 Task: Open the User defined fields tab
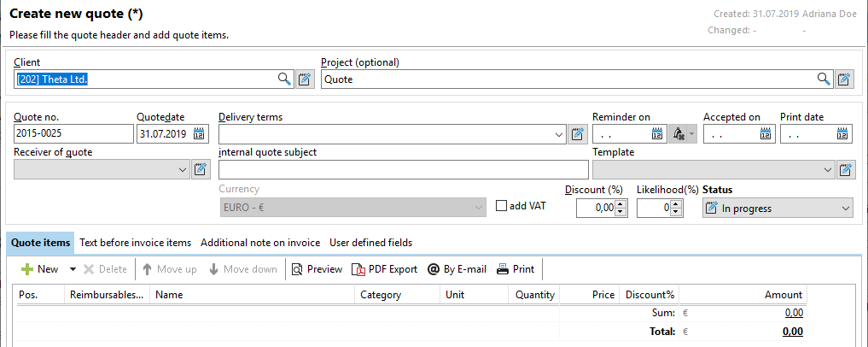[x=370, y=243]
